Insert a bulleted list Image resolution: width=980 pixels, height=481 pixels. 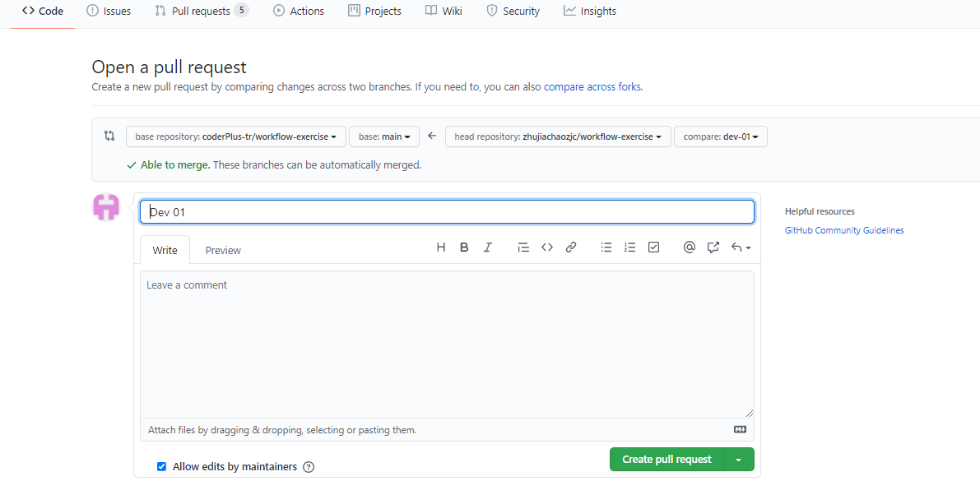[606, 247]
